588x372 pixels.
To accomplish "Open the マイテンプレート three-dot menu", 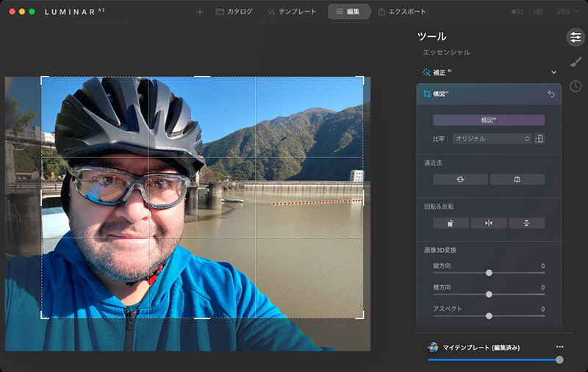I will [559, 347].
